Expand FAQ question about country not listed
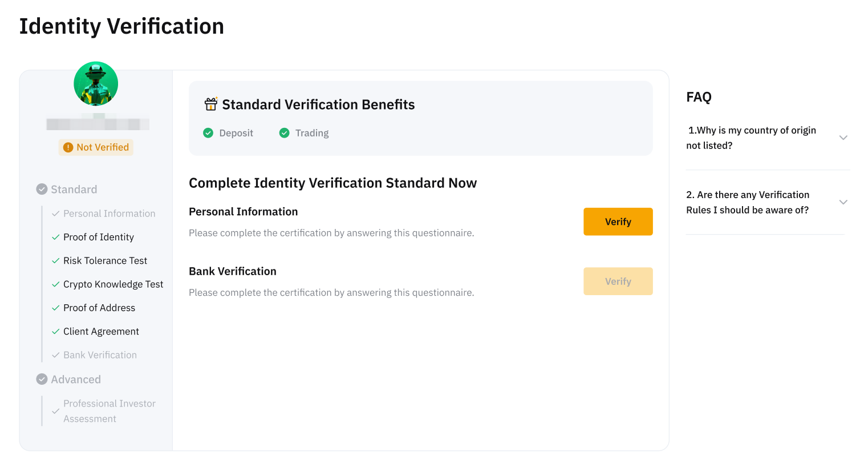 pyautogui.click(x=751, y=138)
